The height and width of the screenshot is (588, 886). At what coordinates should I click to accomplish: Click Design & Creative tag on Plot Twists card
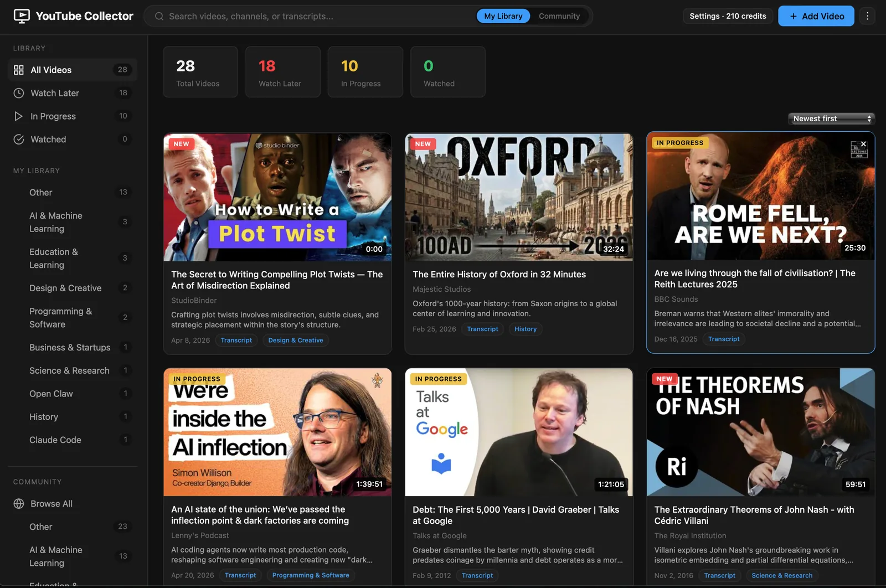(x=296, y=341)
